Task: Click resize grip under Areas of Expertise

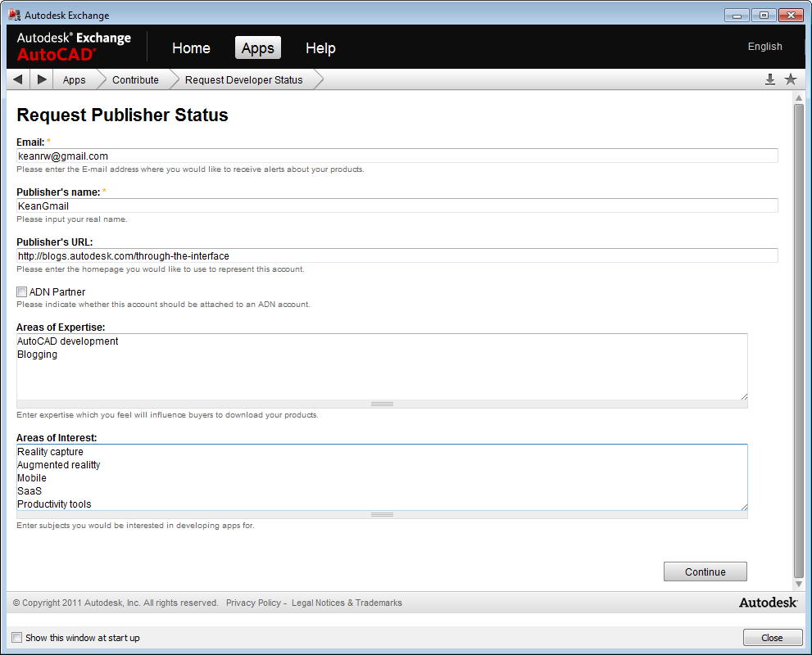Action: point(382,404)
